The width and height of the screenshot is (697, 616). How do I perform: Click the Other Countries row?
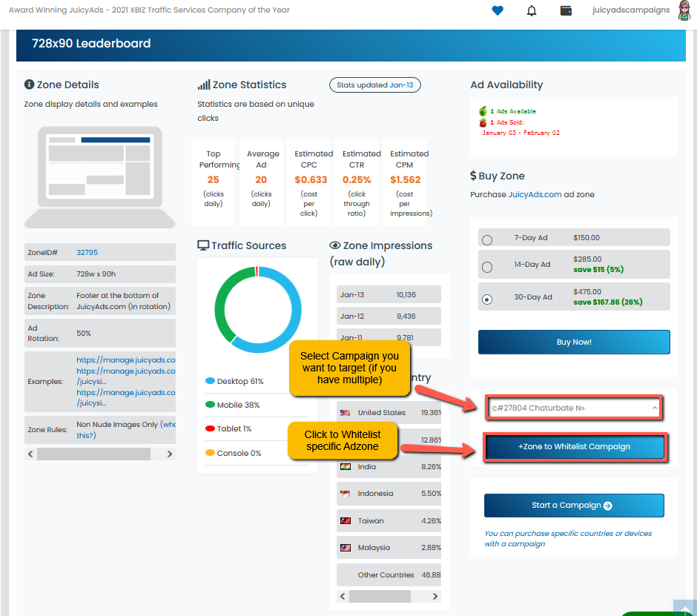[x=389, y=575]
